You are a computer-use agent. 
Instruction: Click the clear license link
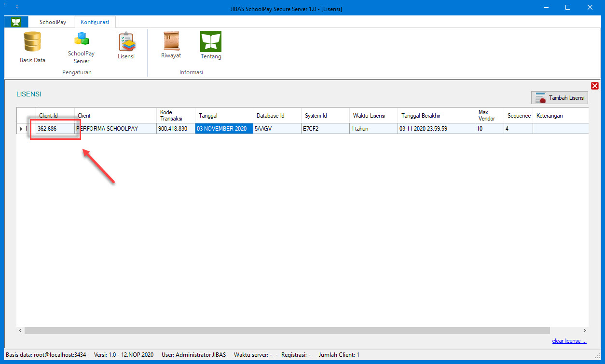point(569,341)
